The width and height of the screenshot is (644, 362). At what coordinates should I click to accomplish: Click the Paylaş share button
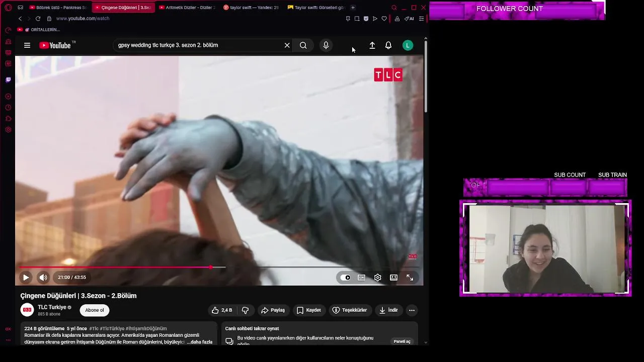(x=273, y=310)
